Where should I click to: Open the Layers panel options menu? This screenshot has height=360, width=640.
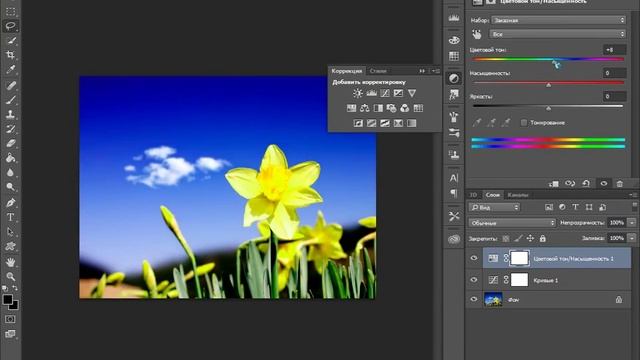[633, 195]
